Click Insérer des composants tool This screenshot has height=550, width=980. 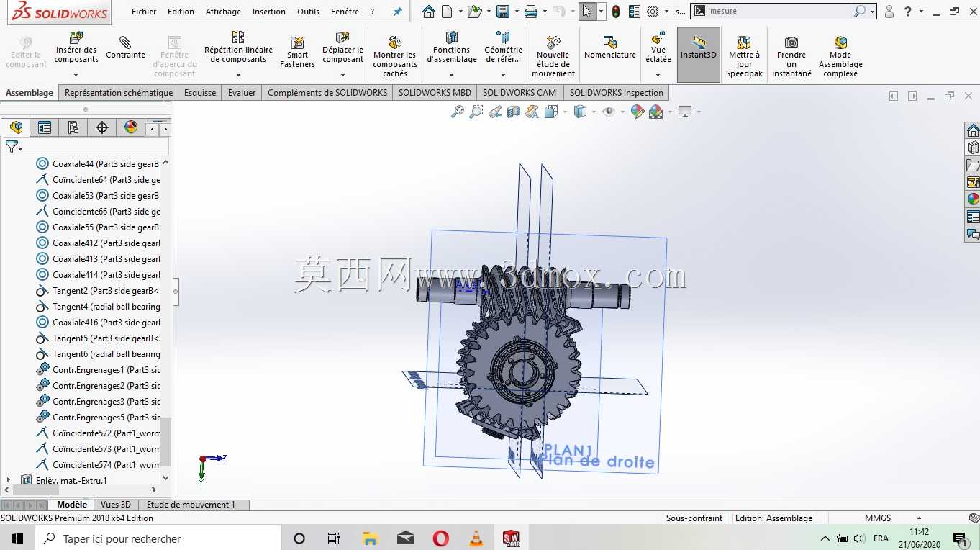click(76, 50)
